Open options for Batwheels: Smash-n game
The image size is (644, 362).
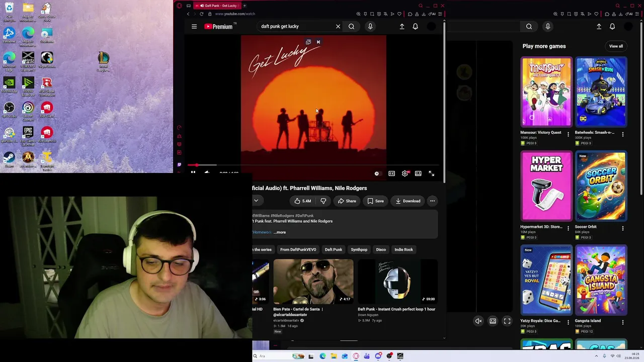click(623, 135)
